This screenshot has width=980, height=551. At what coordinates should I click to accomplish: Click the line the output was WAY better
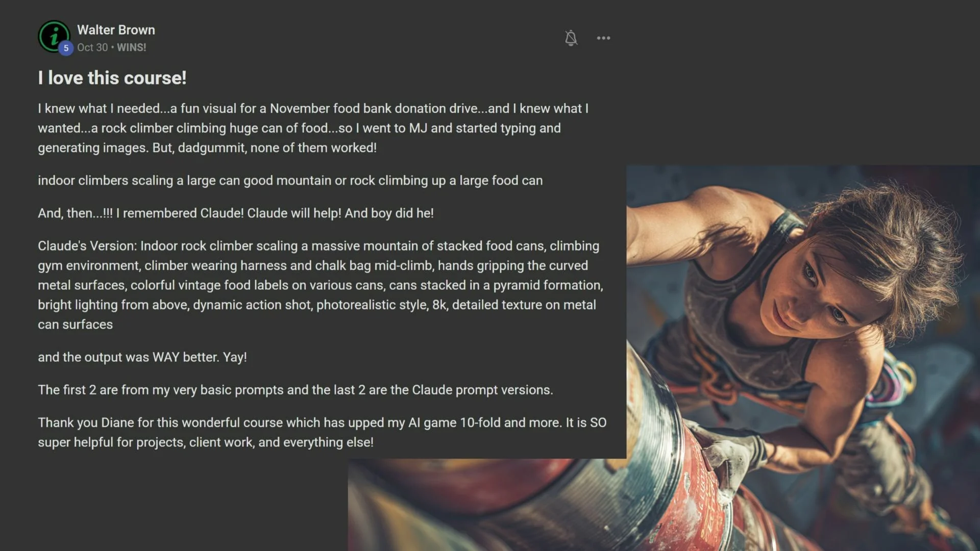point(142,357)
